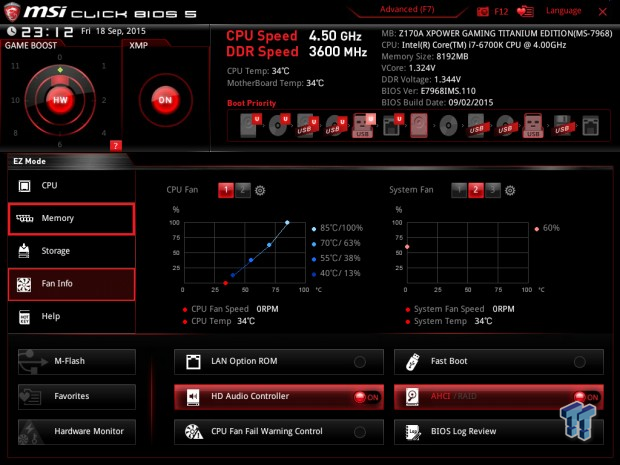The image size is (620, 465).
Task: Click the BIOS log document icon
Action: pos(413,432)
